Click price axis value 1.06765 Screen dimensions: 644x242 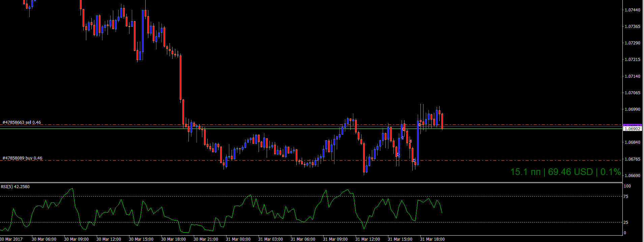[x=633, y=159]
